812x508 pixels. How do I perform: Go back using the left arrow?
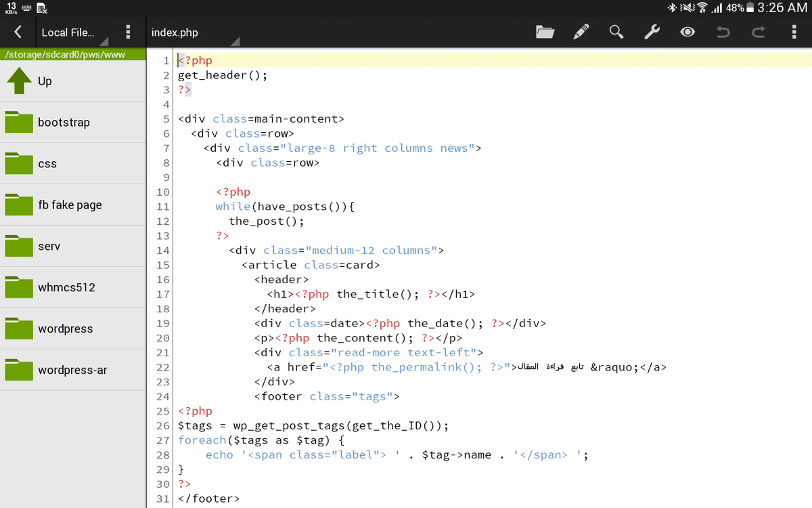click(18, 32)
